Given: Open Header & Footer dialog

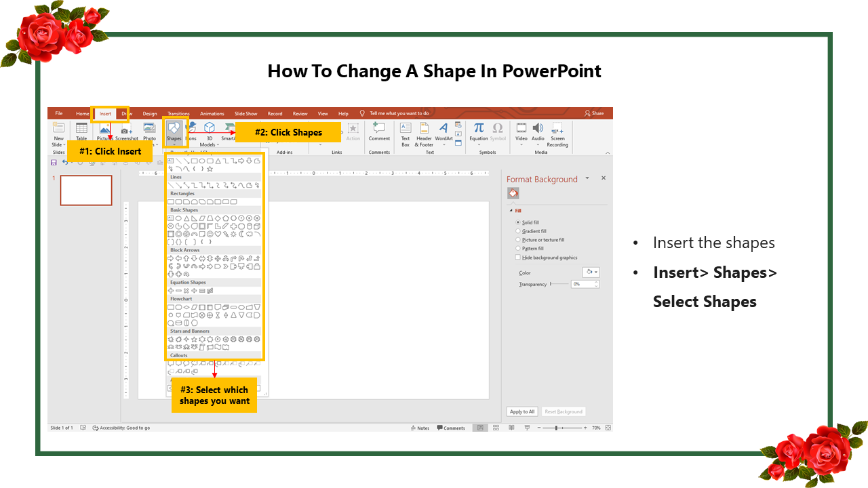Looking at the screenshot, I should click(x=425, y=134).
